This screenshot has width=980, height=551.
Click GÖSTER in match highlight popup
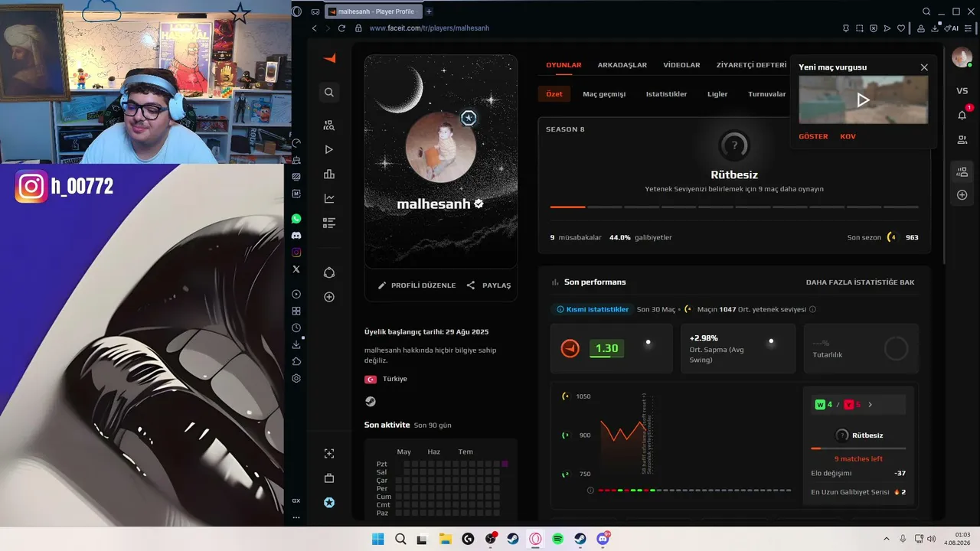813,136
